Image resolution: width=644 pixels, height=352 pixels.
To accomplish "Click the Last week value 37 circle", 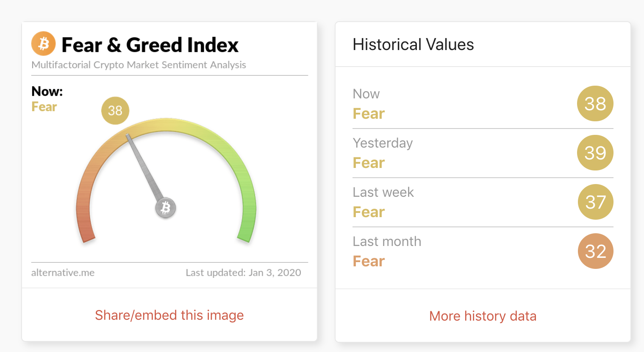I will click(595, 202).
